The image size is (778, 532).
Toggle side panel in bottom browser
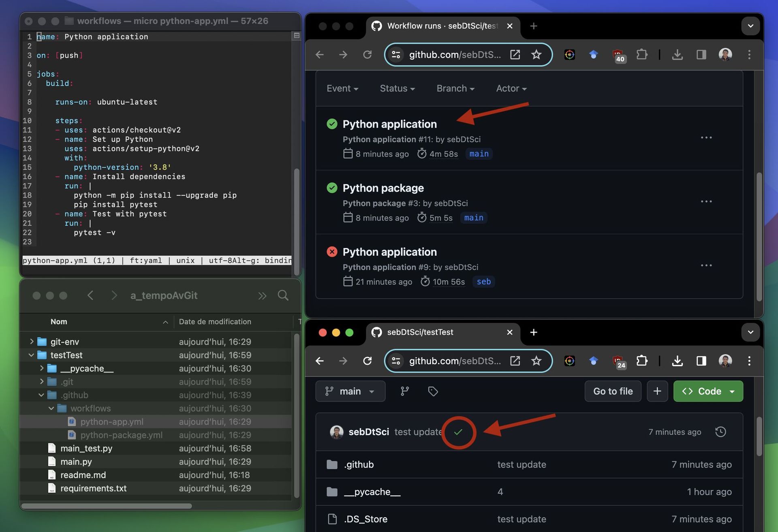tap(701, 361)
